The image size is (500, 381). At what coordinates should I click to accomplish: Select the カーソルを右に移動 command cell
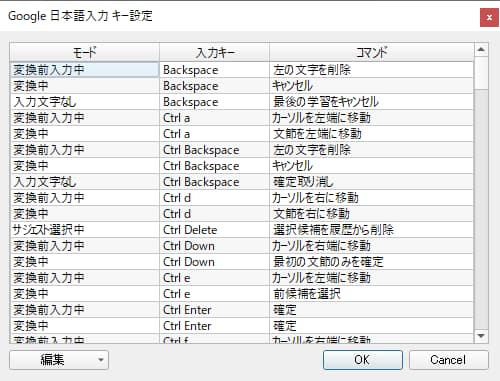point(371,198)
